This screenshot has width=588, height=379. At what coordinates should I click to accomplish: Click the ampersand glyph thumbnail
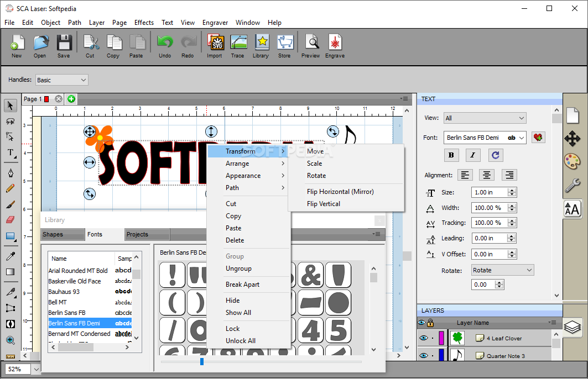click(x=310, y=275)
